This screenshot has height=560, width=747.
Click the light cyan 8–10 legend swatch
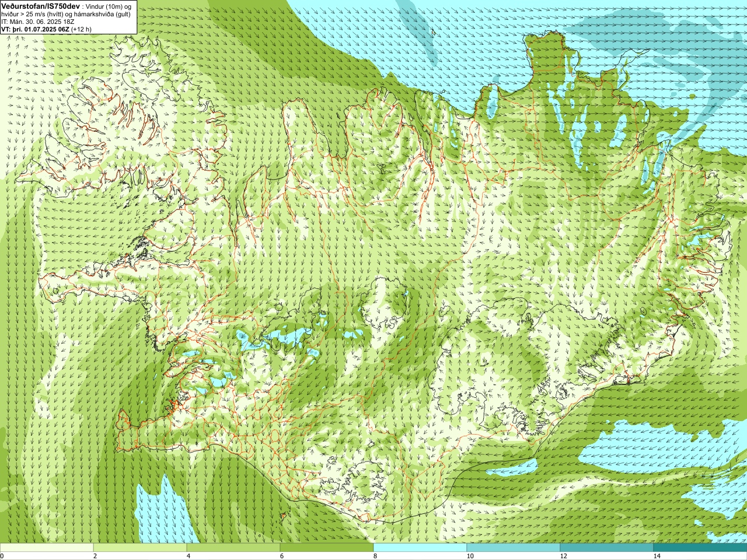click(x=420, y=548)
